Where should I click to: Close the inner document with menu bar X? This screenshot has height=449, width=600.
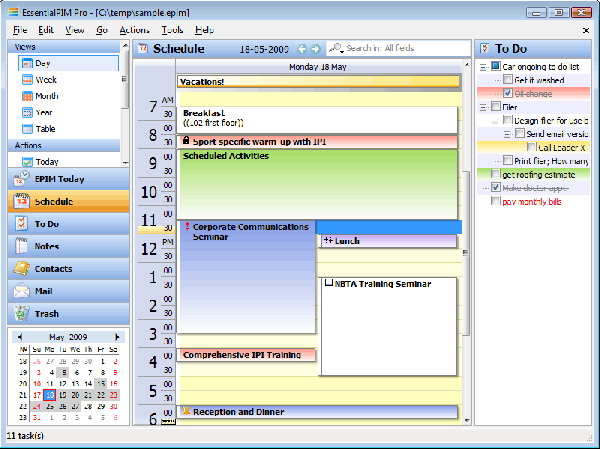pos(586,30)
